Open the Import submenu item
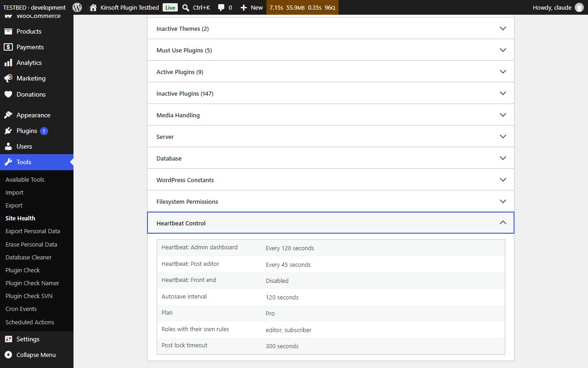Screen dimensions: 588x368 14,192
